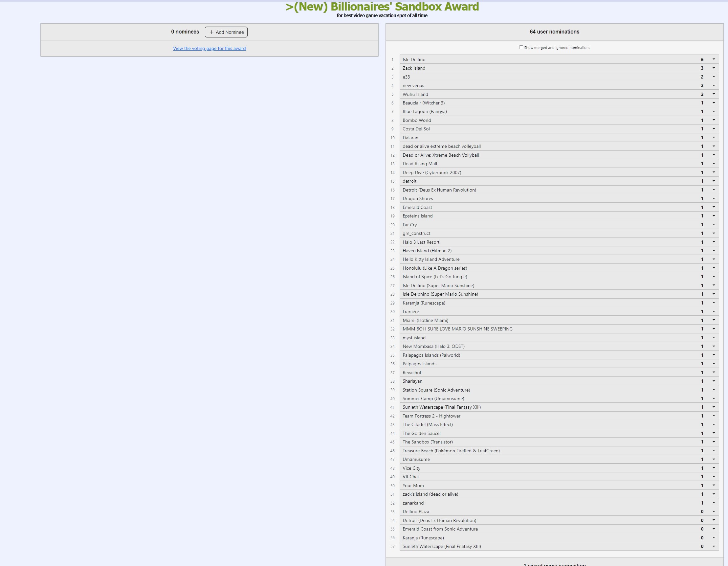
Task: Click the caret next to new vegas
Action: pos(714,85)
